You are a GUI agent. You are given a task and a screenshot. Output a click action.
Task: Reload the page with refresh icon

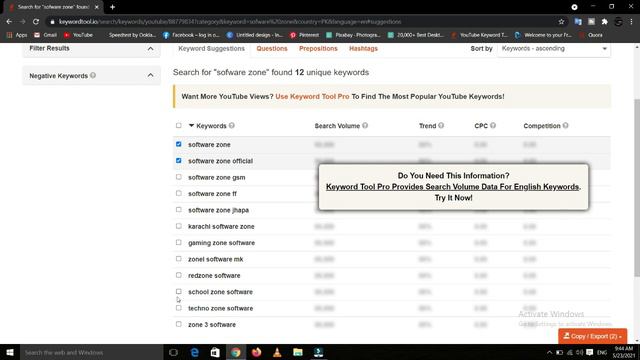36,22
